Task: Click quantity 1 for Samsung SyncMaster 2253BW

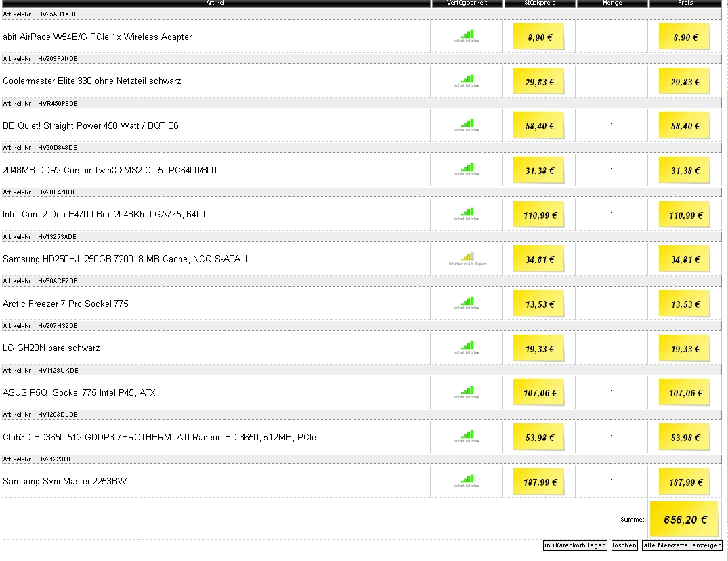Action: [612, 480]
